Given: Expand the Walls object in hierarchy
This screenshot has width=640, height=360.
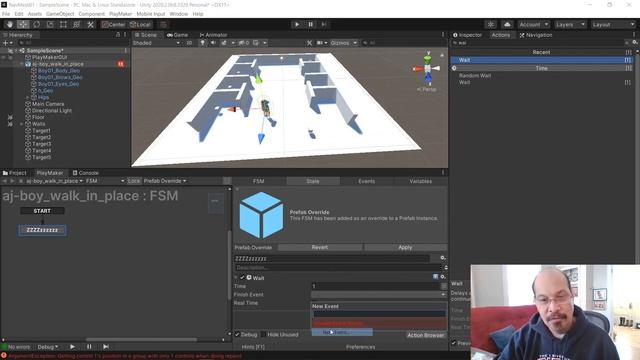Looking at the screenshot, I should tap(22, 124).
